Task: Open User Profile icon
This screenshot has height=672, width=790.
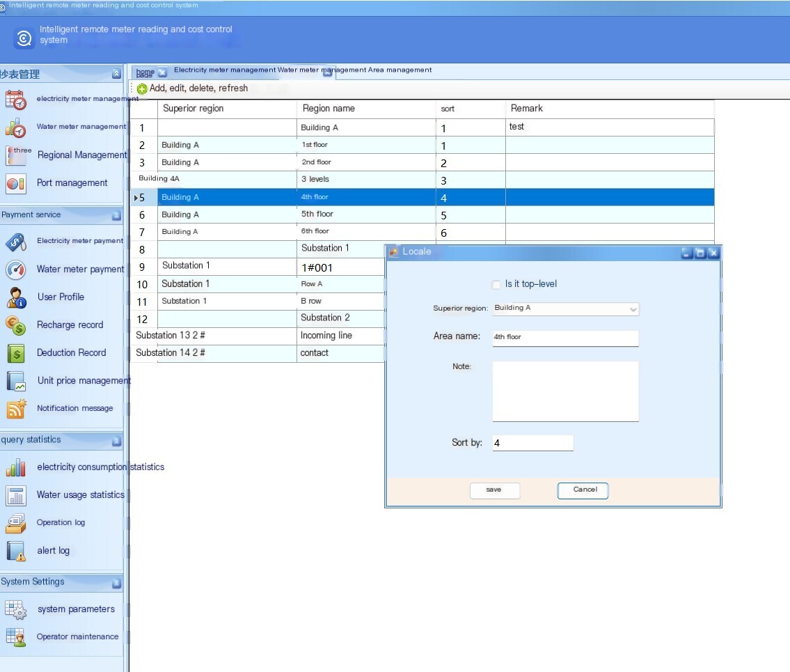Action: [x=15, y=297]
